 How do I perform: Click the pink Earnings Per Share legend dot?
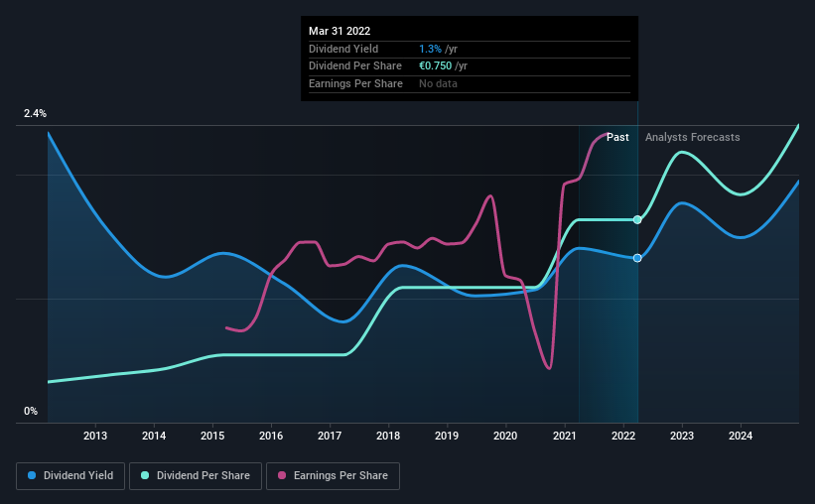[x=282, y=475]
